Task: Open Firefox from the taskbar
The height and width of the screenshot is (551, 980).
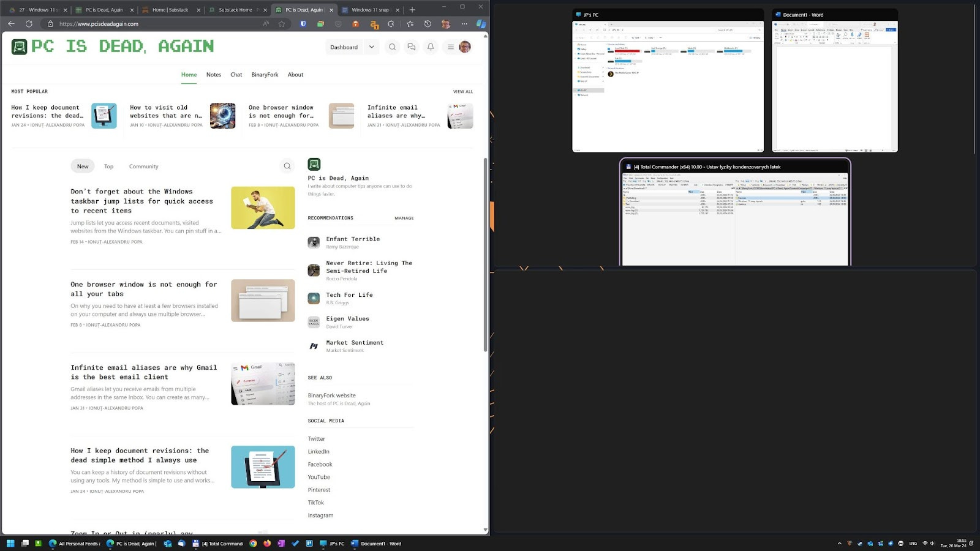Action: [267, 543]
